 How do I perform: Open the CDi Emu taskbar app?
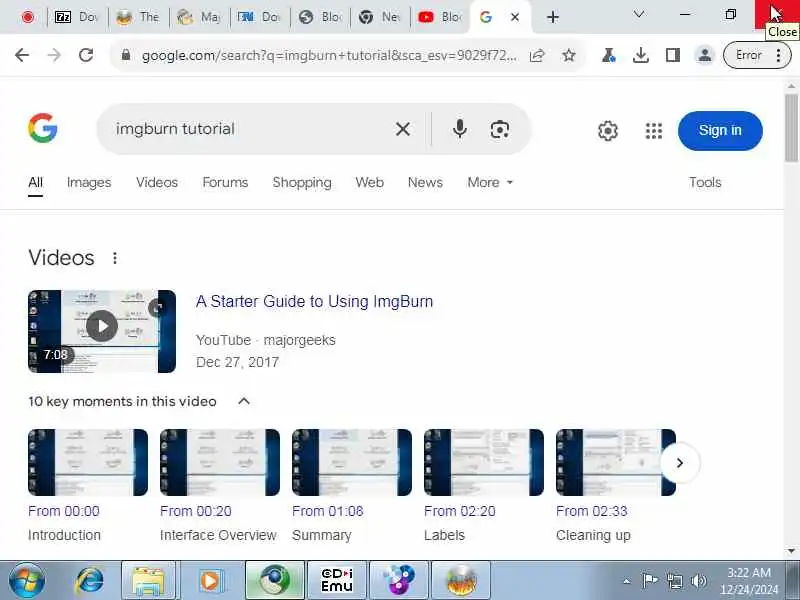pyautogui.click(x=337, y=581)
